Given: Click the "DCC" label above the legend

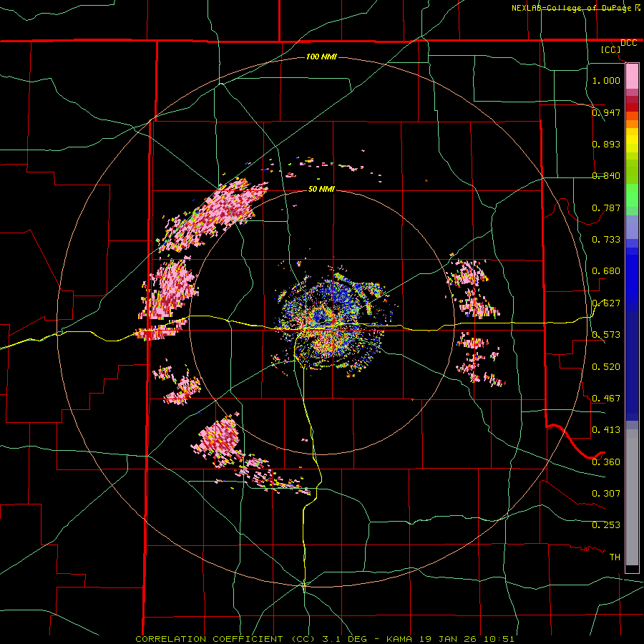Looking at the screenshot, I should (x=628, y=43).
